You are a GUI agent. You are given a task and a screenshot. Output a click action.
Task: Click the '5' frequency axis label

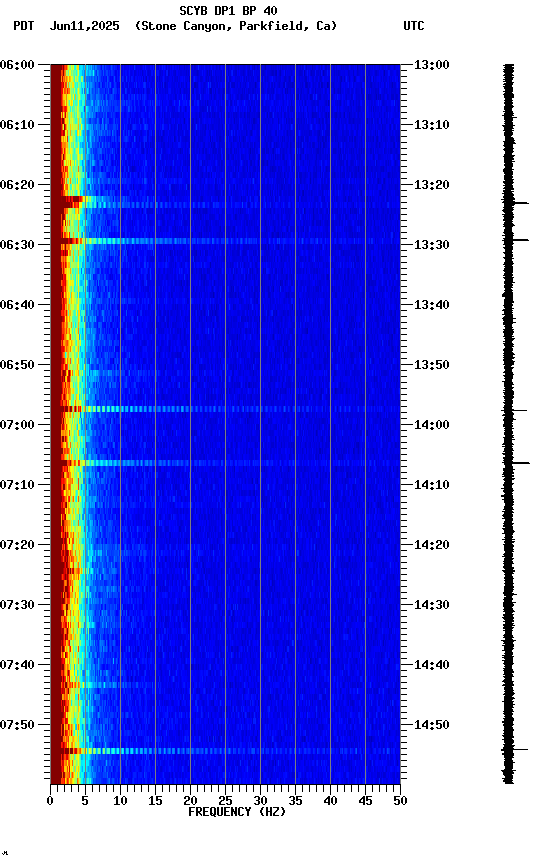[x=85, y=801]
